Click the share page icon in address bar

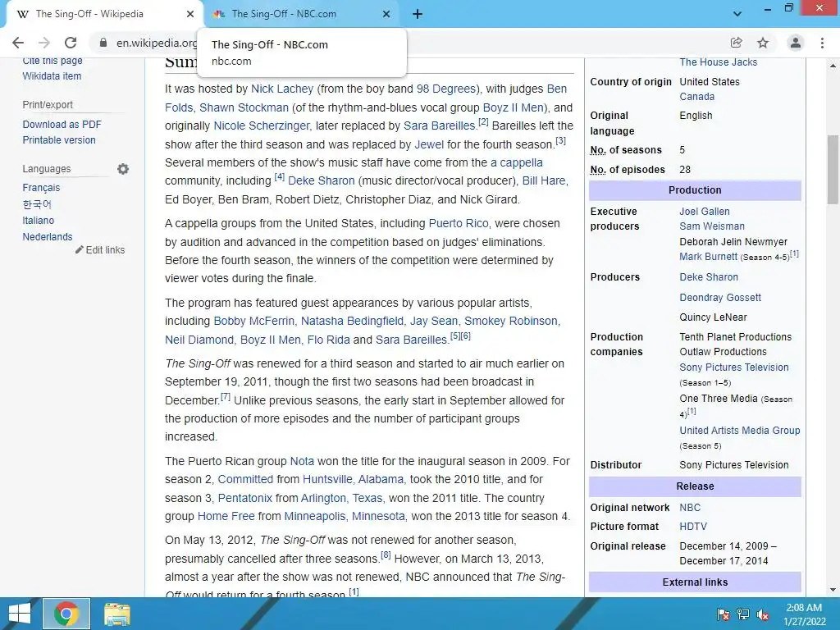[736, 43]
